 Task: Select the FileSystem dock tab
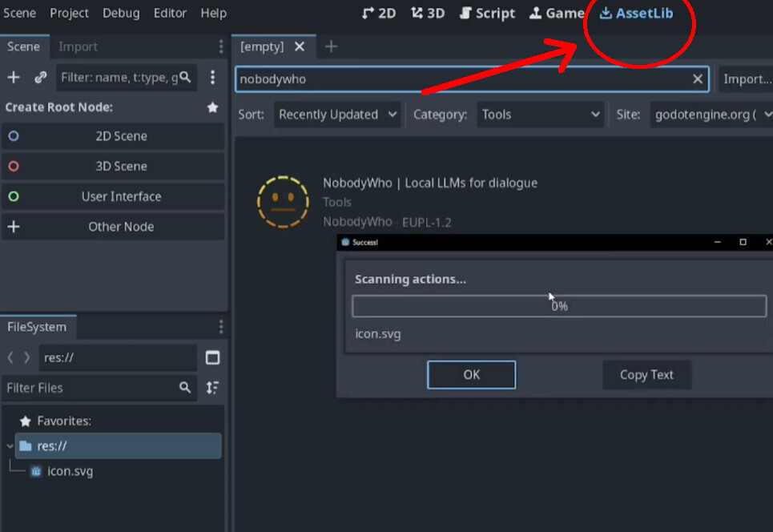(37, 327)
